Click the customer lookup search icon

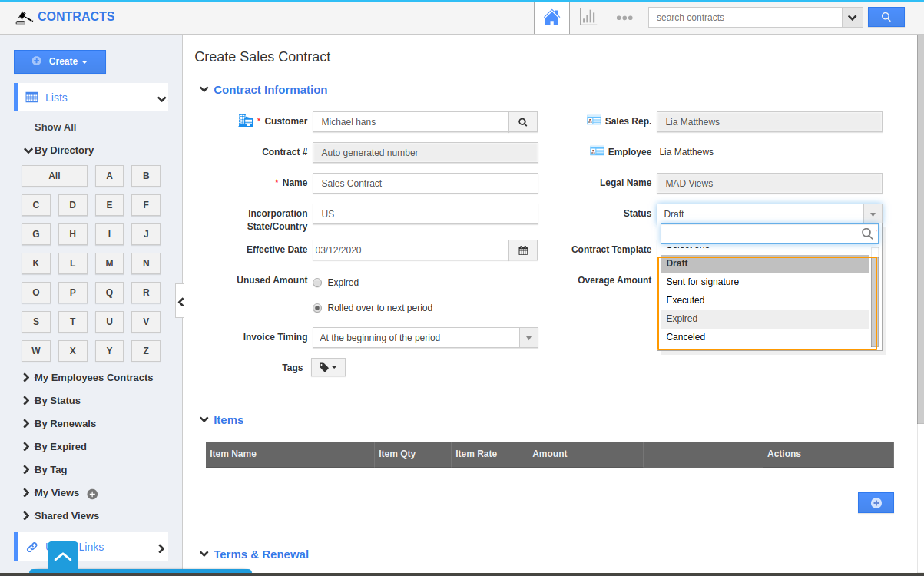(x=523, y=121)
